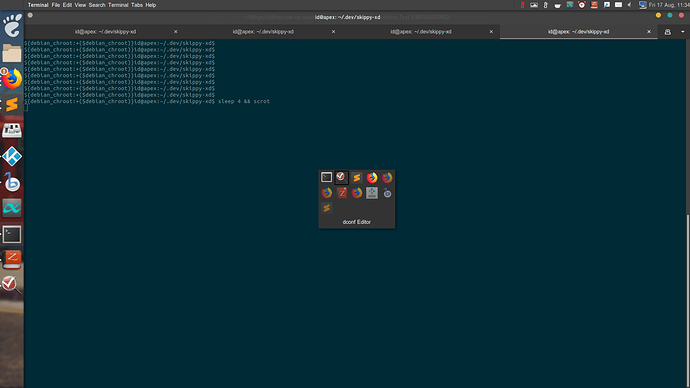Switch to the third terminal tab

coord(421,32)
